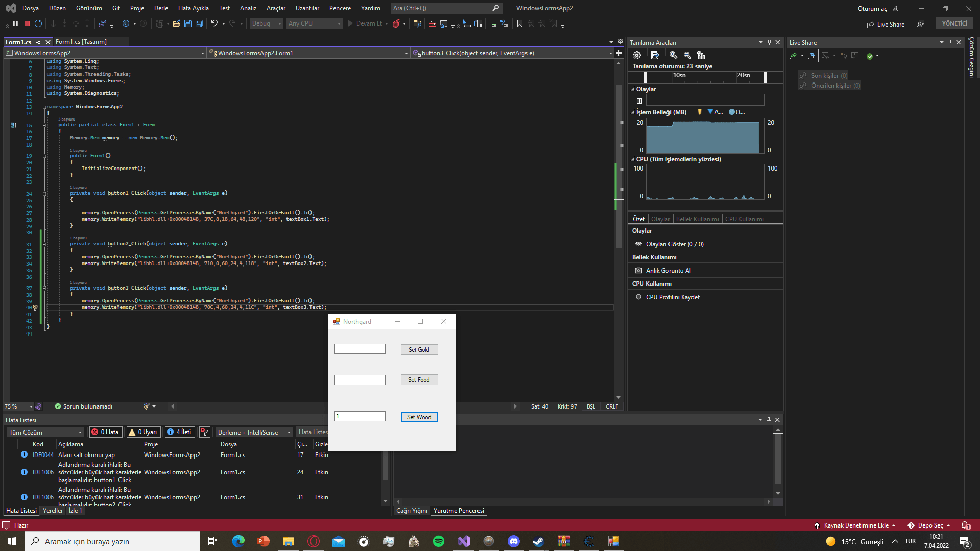Image resolution: width=980 pixels, height=551 pixels.
Task: Toggle the error list build filter icon
Action: pos(205,432)
